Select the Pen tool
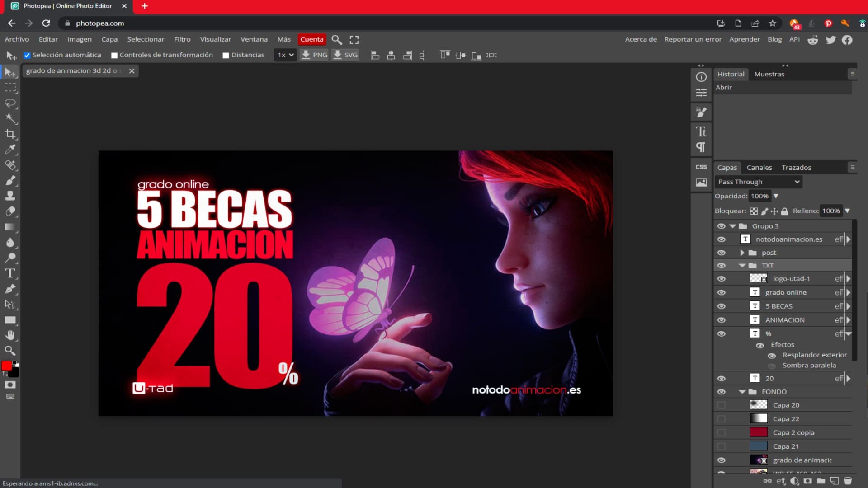Viewport: 868px width, 488px height. (x=10, y=289)
